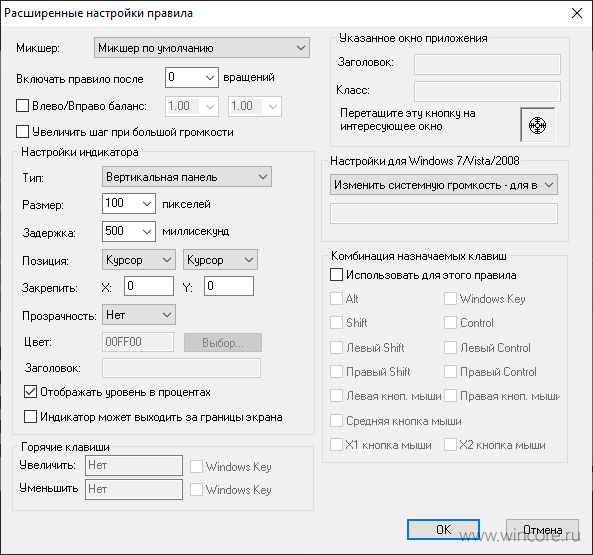Click the OK button
This screenshot has width=593, height=555.
(x=443, y=529)
